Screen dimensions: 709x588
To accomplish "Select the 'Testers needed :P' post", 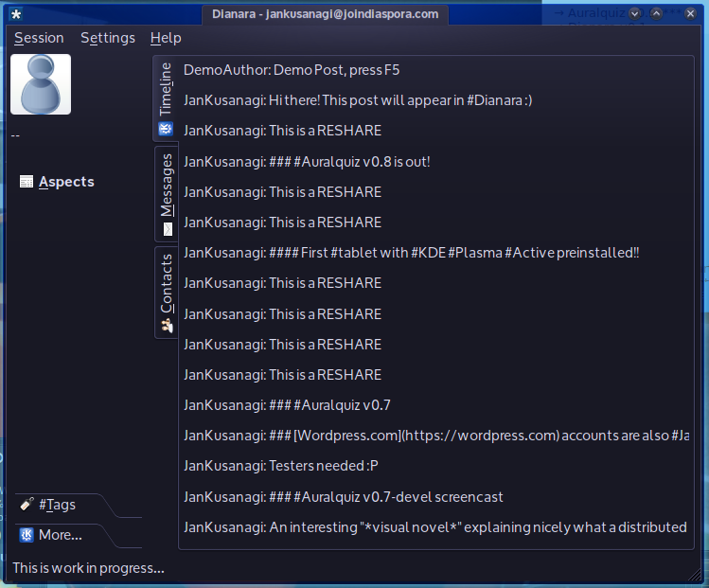I will point(436,466).
